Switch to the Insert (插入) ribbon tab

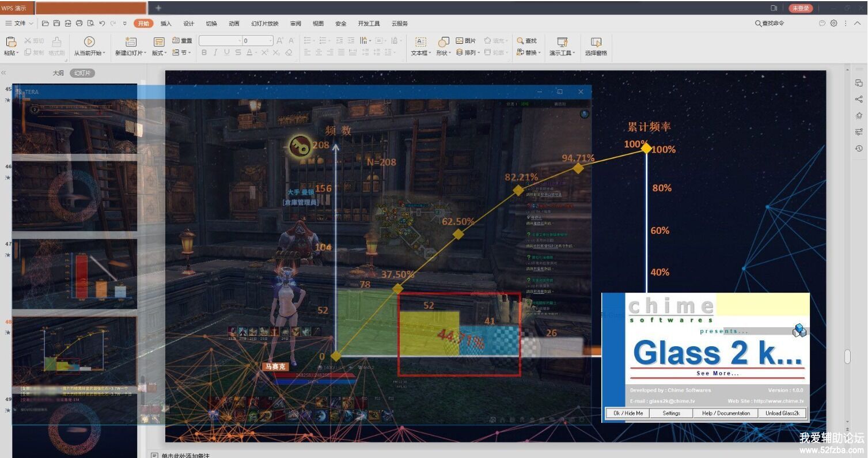click(166, 24)
